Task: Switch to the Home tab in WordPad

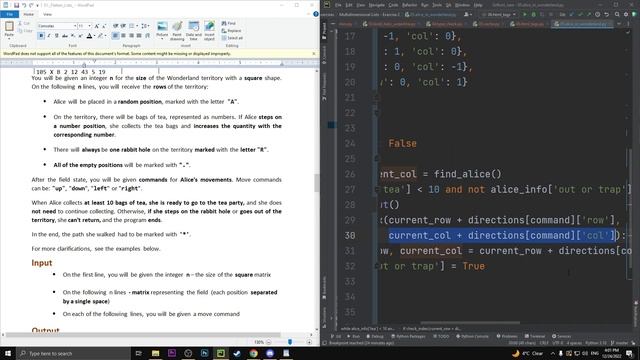Action: (29, 14)
